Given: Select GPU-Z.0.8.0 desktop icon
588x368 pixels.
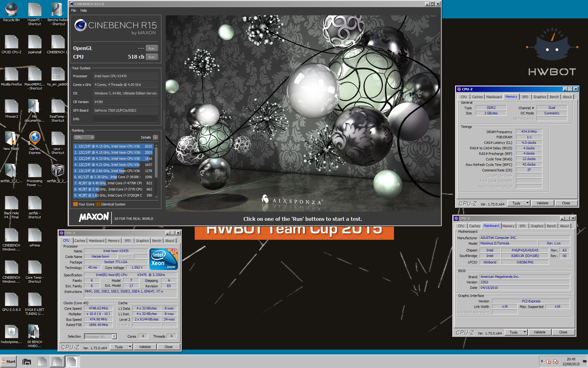Looking at the screenshot, I should point(11,302).
